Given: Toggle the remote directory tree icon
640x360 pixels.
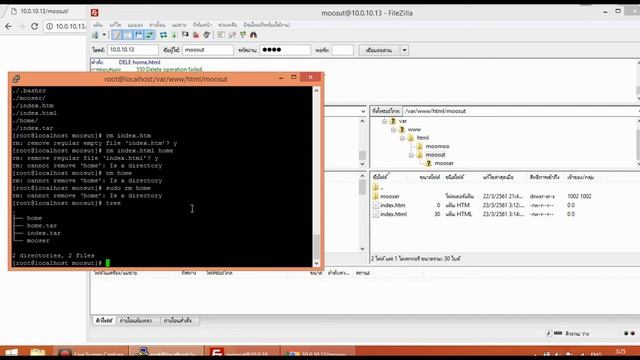Looking at the screenshot, I should pos(139,35).
